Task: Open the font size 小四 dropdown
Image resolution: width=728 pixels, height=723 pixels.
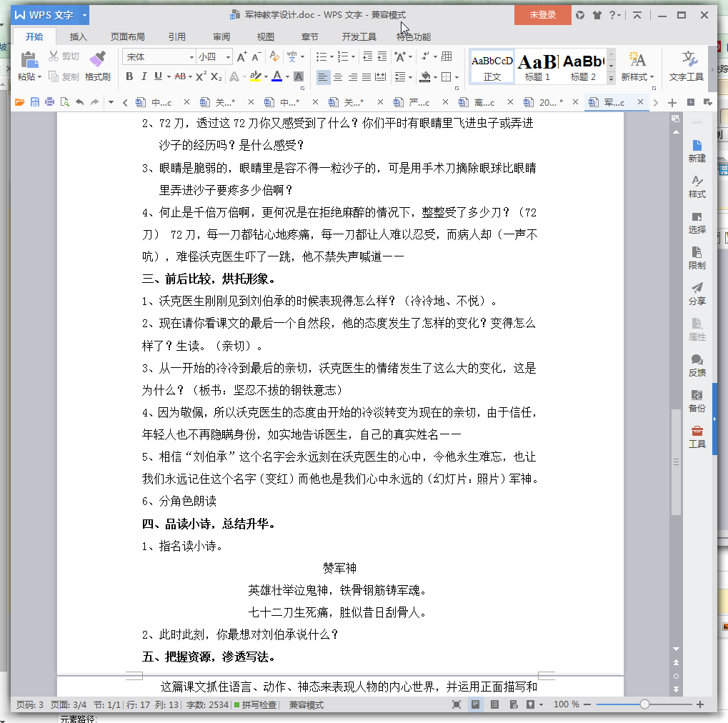Action: point(228,57)
